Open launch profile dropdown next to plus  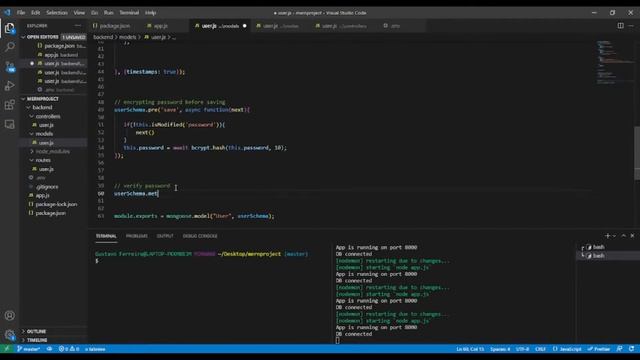[614, 236]
